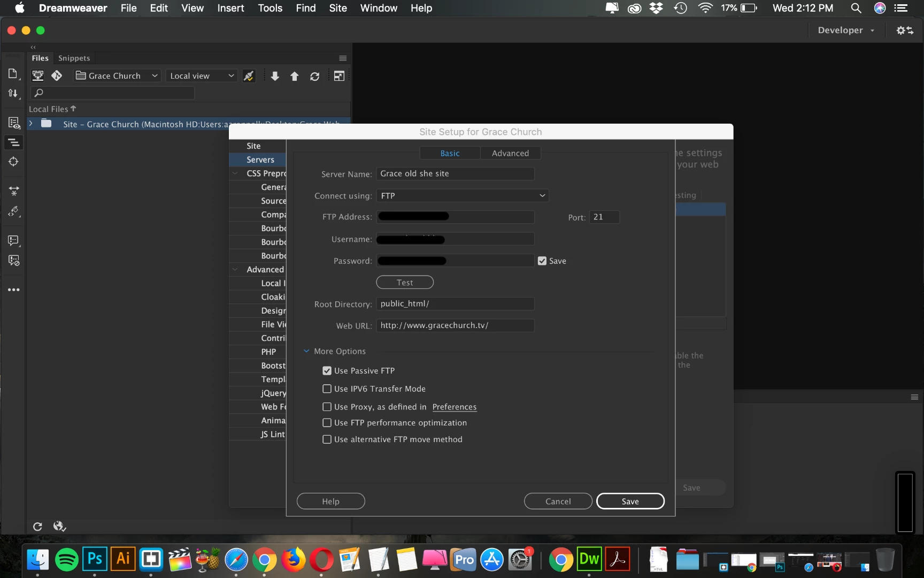Enable Use FTP performance optimization
This screenshot has width=924, height=578.
pos(327,423)
